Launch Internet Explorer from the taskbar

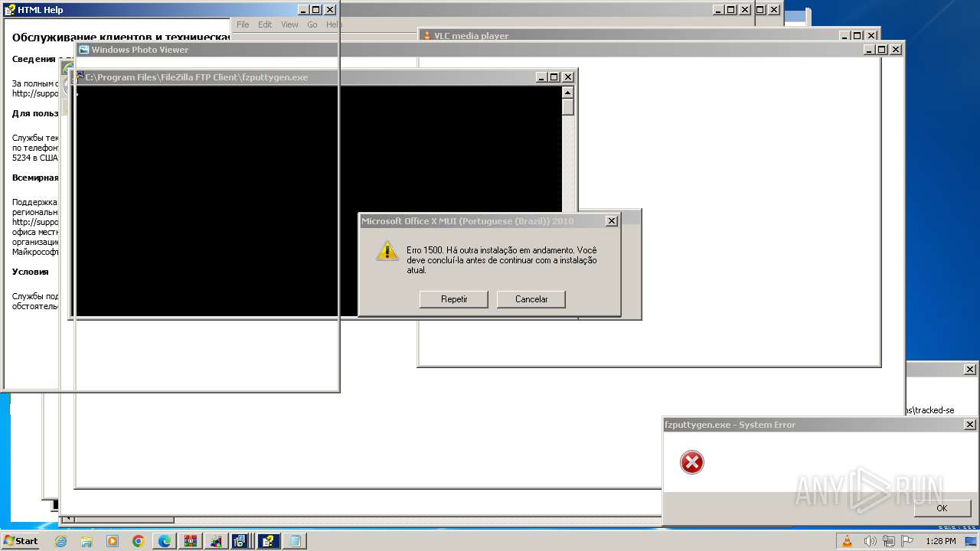tap(61, 541)
